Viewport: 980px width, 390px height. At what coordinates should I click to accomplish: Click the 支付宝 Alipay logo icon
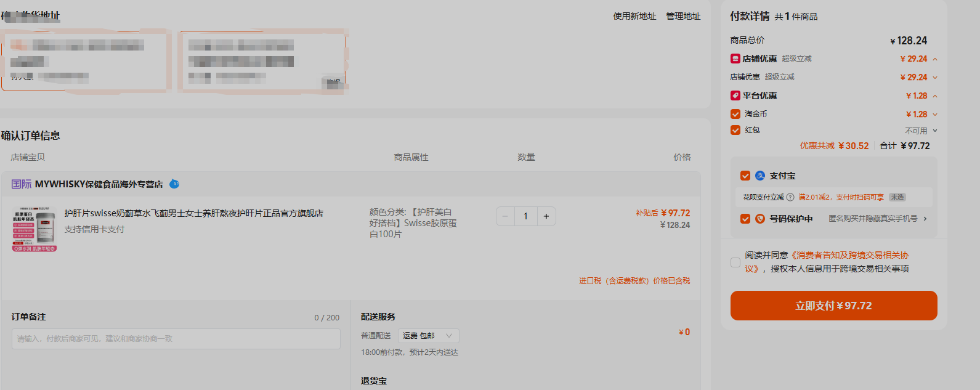(x=760, y=176)
